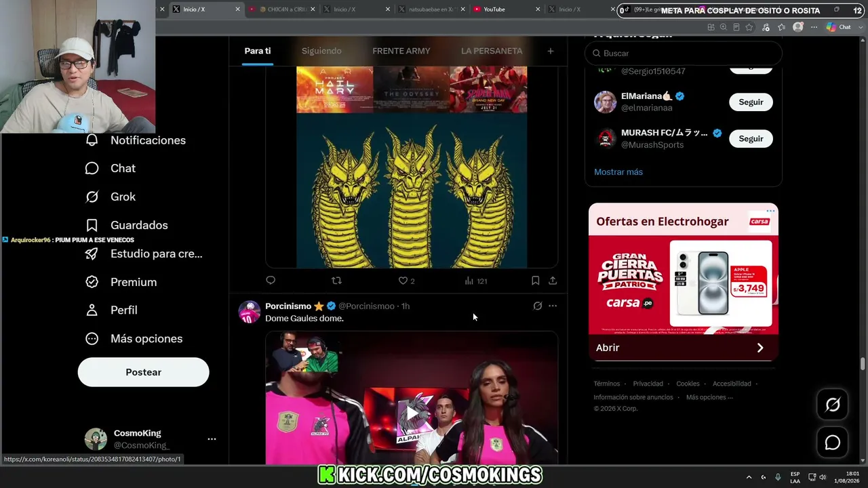The image size is (868, 488).
Task: Click the Carsa Electrohogar ad image
Action: pos(684,284)
